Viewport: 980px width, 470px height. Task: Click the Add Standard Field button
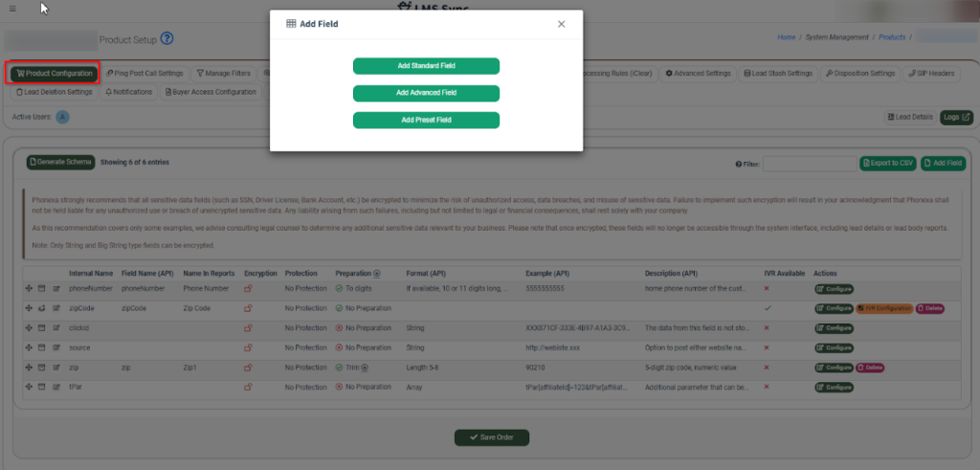tap(426, 66)
